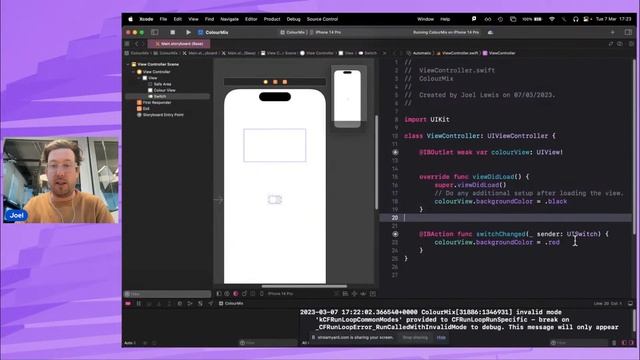Click ColourMix process in debug bar
The image size is (640, 360).
[x=231, y=304]
